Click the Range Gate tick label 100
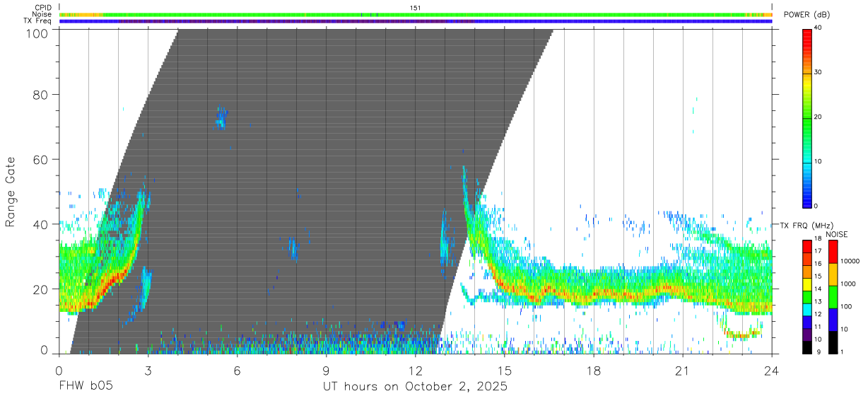Image resolution: width=868 pixels, height=401 pixels. point(39,33)
